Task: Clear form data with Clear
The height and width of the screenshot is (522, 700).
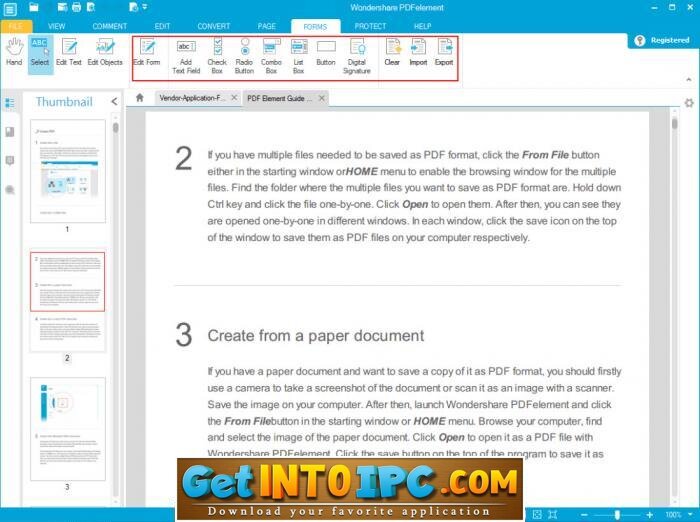Action: click(392, 53)
